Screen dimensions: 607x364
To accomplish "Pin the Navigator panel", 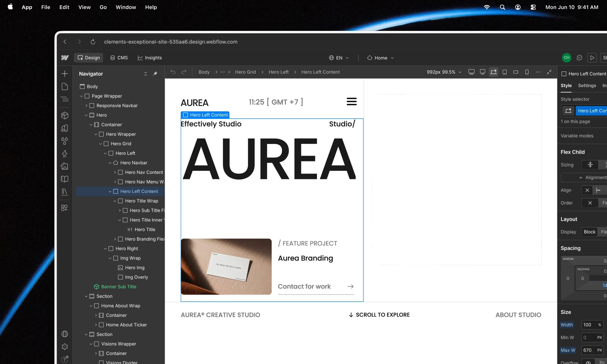I will point(155,74).
